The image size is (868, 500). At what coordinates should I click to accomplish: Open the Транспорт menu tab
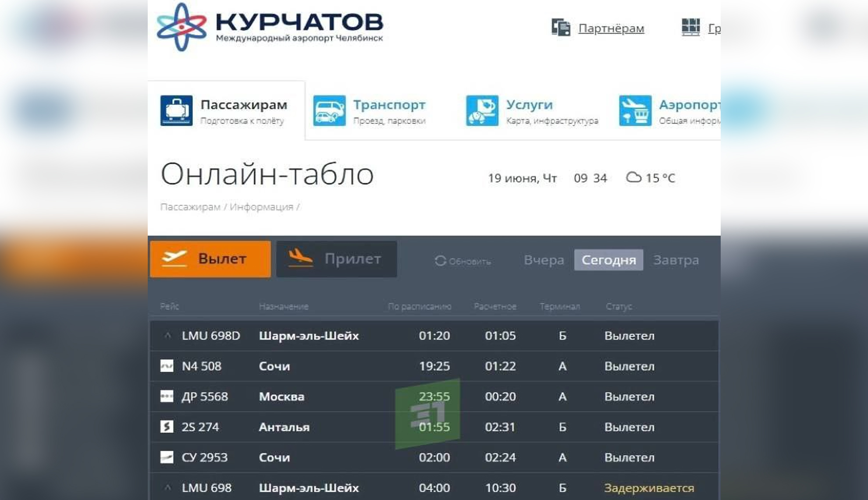point(389,105)
